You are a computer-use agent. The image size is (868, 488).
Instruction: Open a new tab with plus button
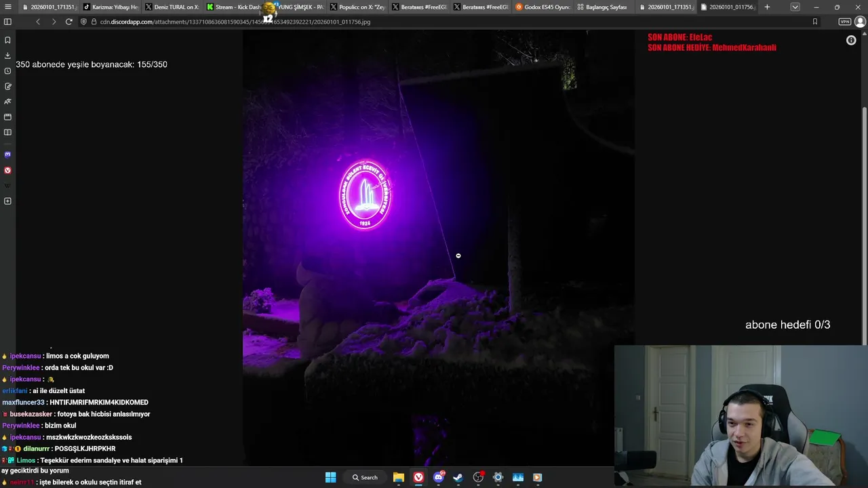pos(767,7)
